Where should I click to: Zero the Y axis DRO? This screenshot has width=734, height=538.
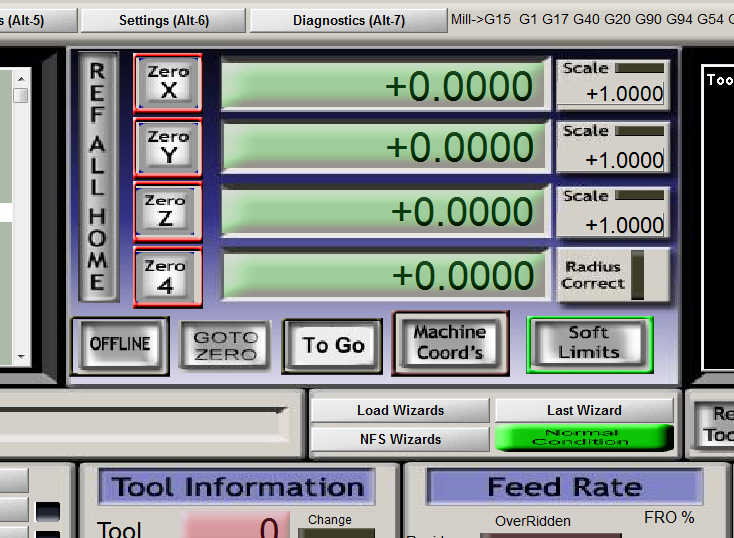(168, 148)
